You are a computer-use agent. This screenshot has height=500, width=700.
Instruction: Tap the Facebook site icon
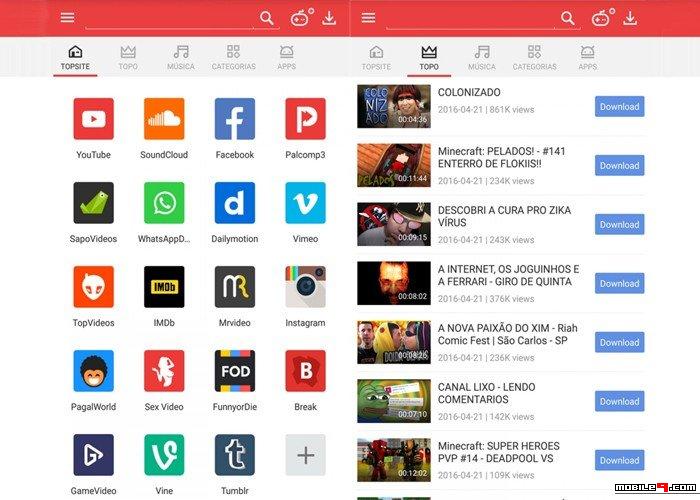coord(235,119)
